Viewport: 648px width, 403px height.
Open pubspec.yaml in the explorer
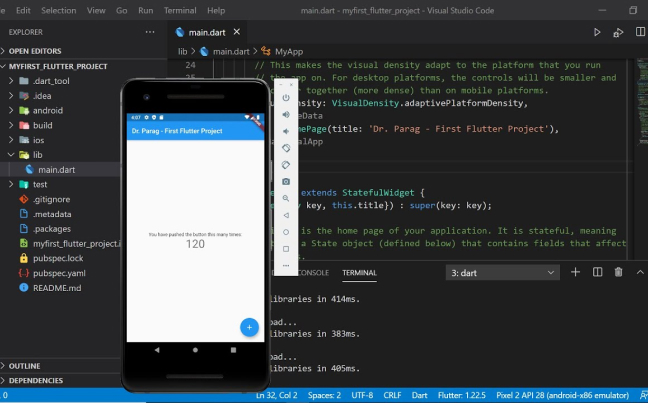(x=58, y=273)
